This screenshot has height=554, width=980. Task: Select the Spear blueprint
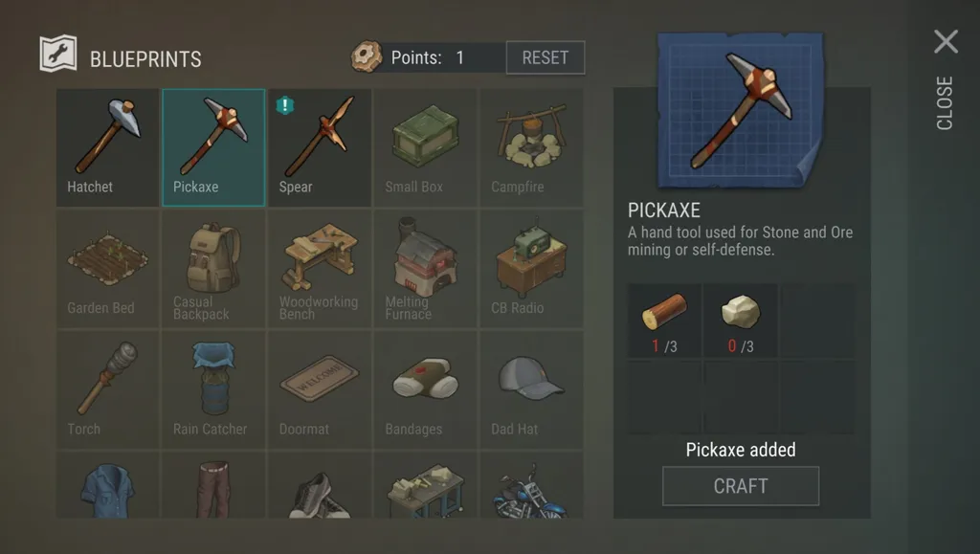320,147
